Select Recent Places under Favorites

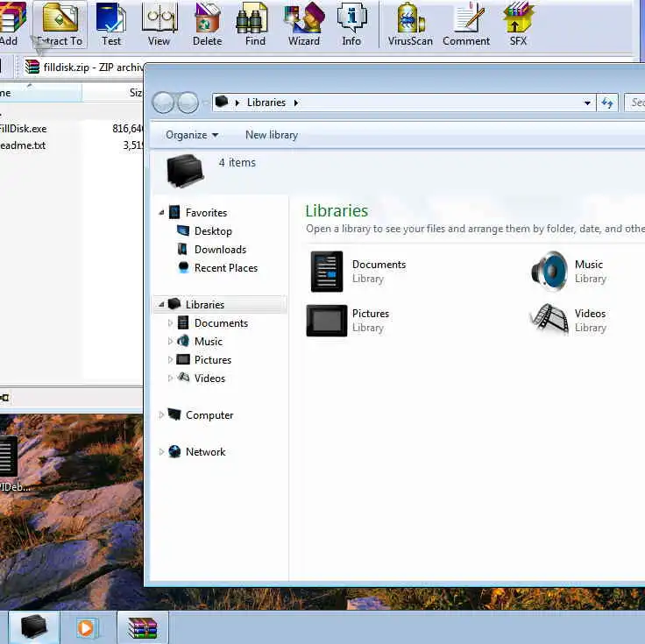(x=226, y=268)
